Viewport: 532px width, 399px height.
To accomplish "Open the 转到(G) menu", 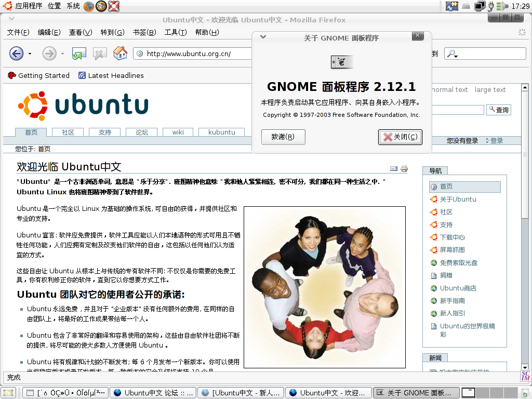I will tap(112, 32).
